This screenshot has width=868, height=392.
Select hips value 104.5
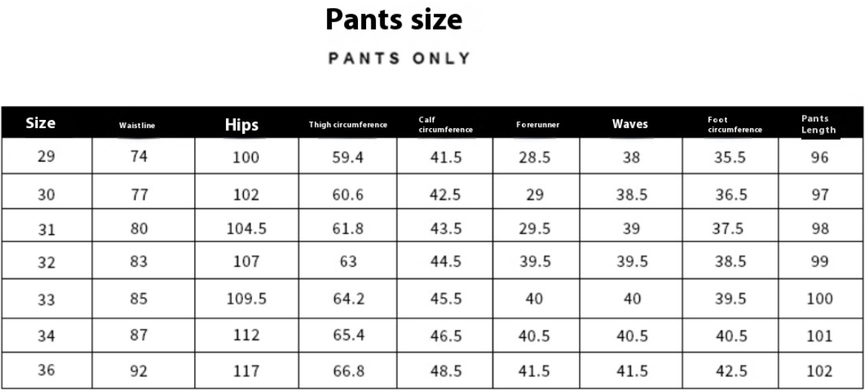coord(246,228)
